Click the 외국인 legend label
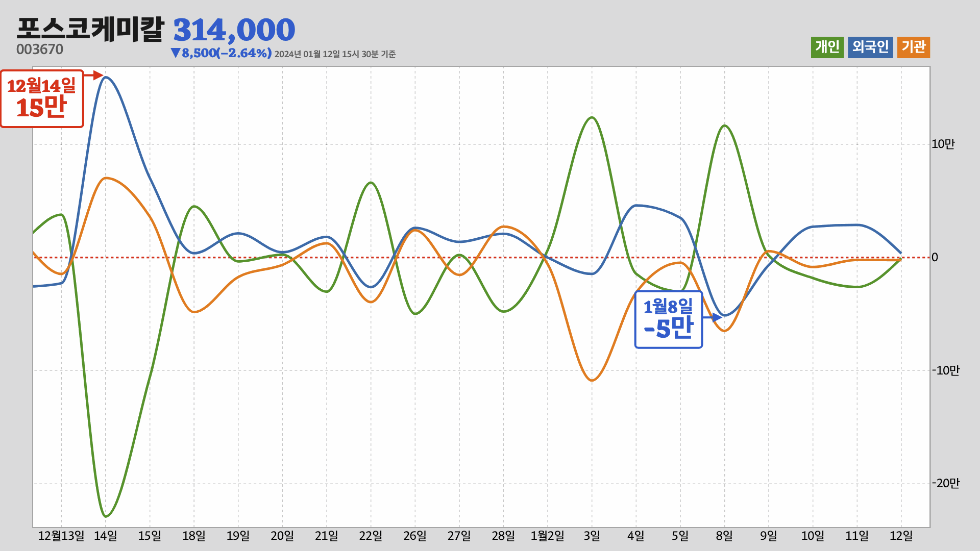The width and height of the screenshot is (980, 551). 870,47
